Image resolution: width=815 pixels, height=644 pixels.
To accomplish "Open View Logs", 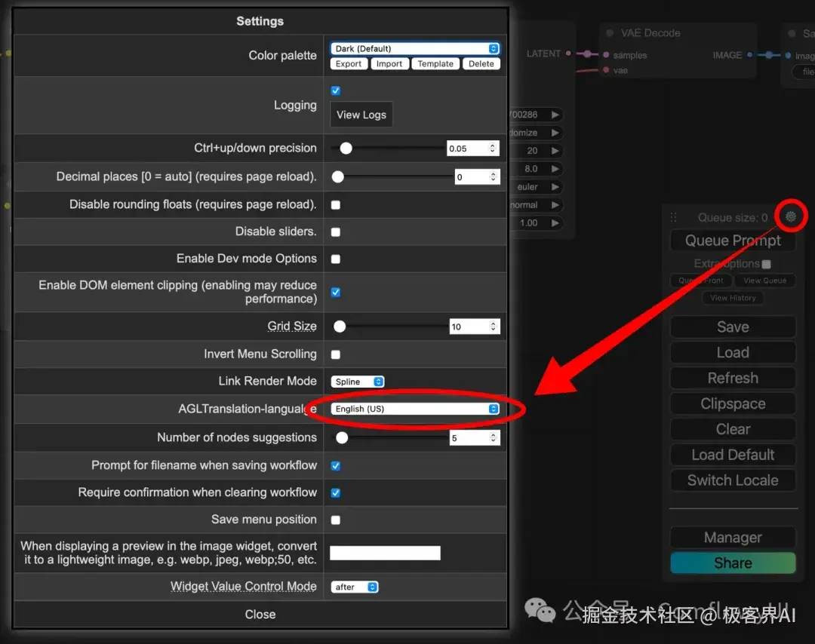I will (x=361, y=115).
